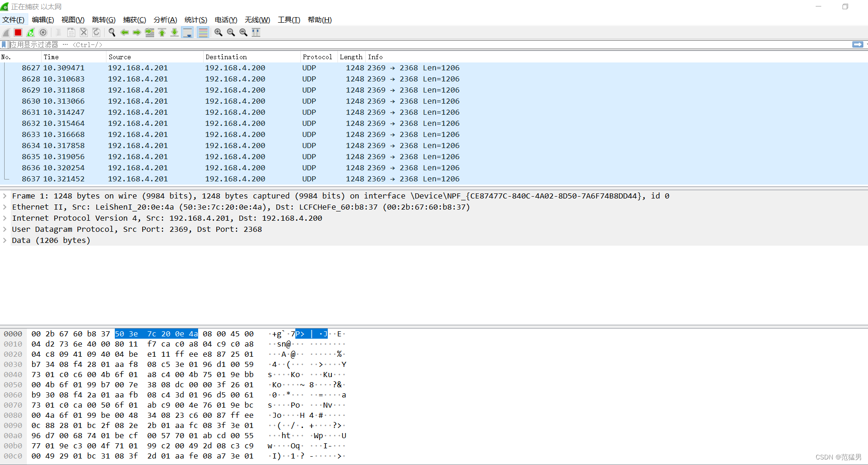Reset text to normal size

tap(244, 32)
